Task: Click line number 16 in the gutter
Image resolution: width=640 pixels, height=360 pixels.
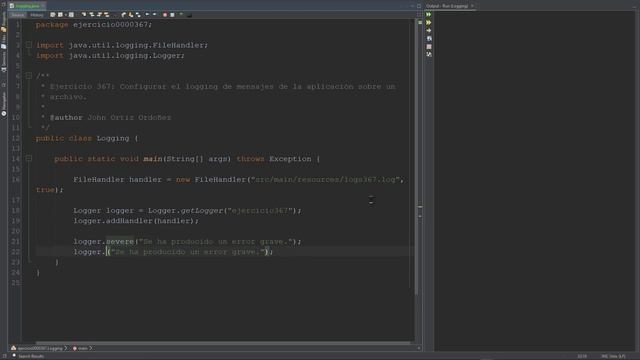Action: point(16,180)
